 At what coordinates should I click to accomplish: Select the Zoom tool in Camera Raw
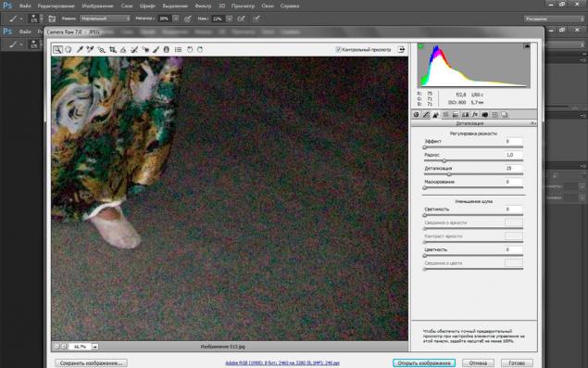click(x=57, y=49)
